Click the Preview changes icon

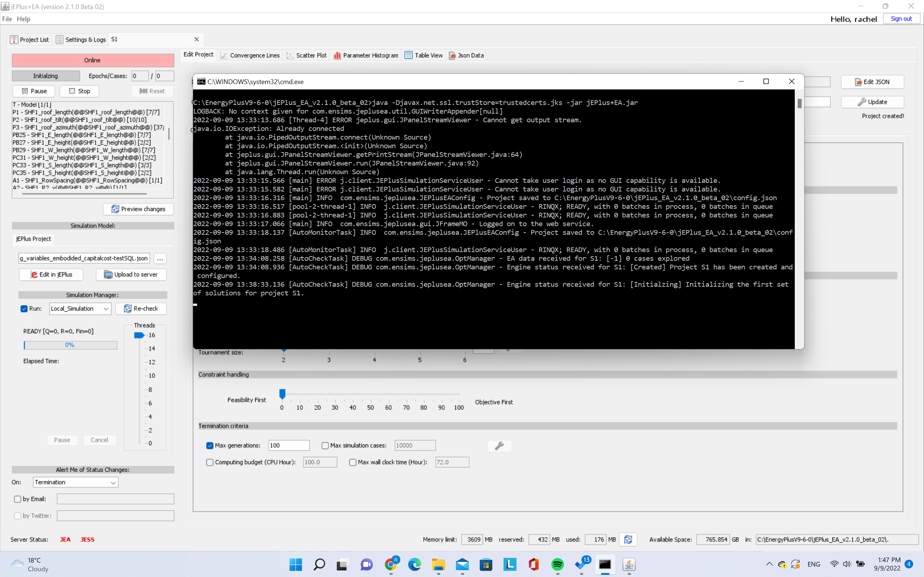click(114, 209)
